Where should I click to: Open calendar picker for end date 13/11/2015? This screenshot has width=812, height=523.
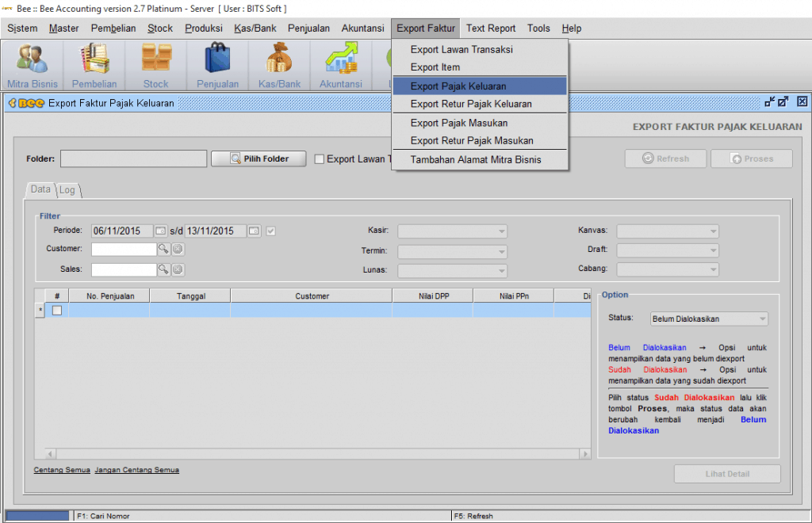[254, 231]
